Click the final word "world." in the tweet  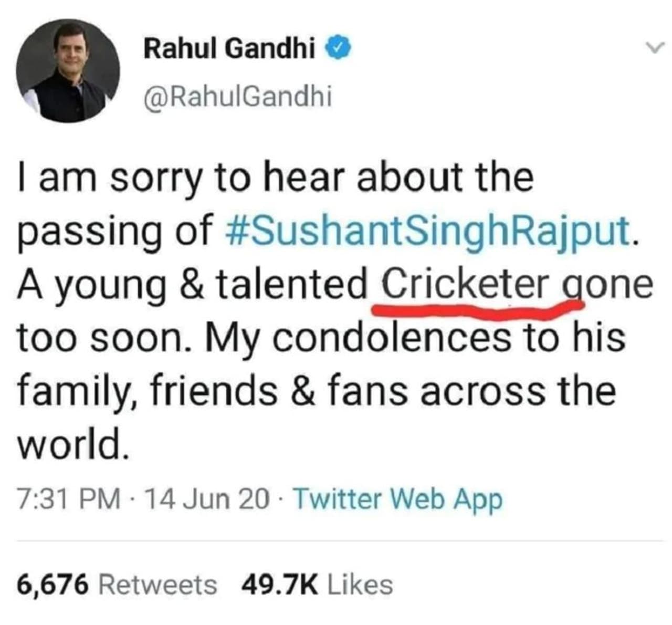(x=72, y=444)
